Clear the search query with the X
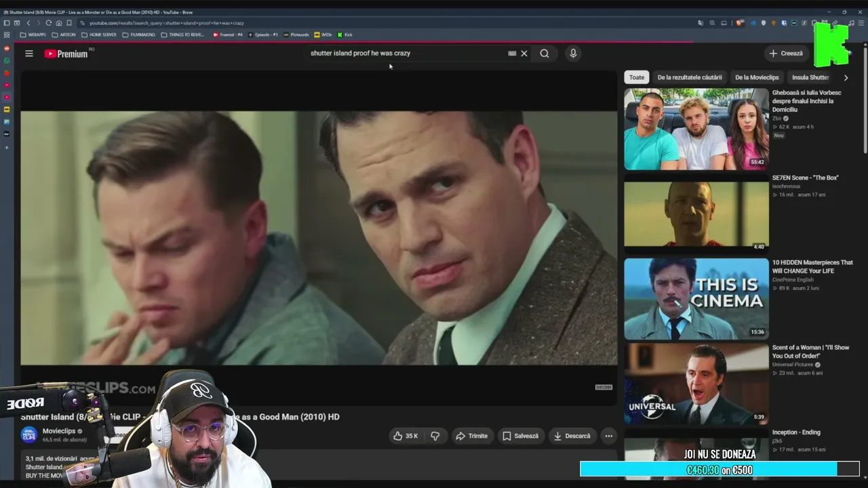 point(524,54)
